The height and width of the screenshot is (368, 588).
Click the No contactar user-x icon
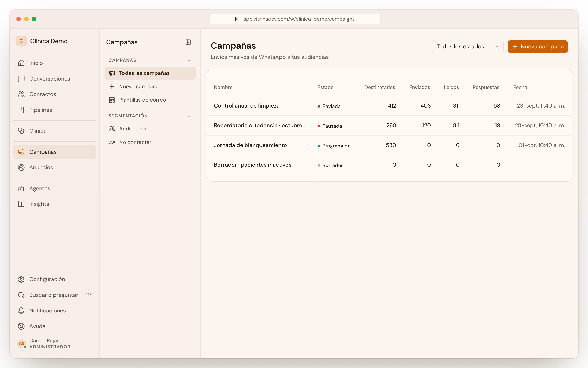coord(112,142)
